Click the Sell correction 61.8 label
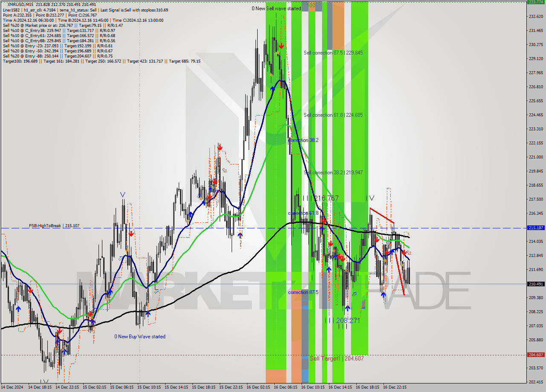This screenshot has width=546, height=392. point(333,115)
